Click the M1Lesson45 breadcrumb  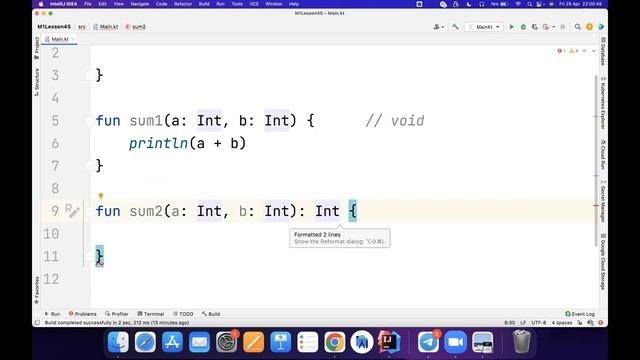click(x=54, y=27)
